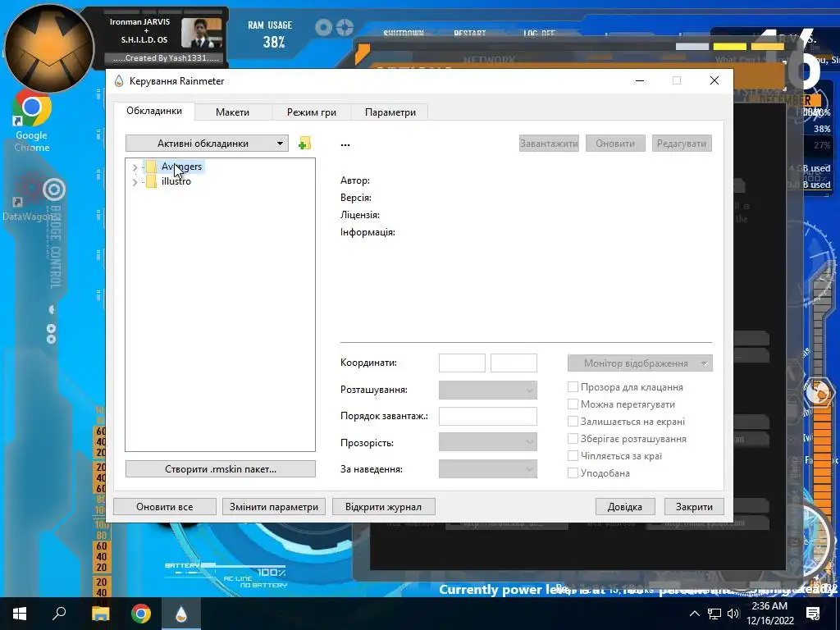Click the Rainmeter raindrop taskbar icon
This screenshot has width=840, height=630.
pyautogui.click(x=181, y=614)
